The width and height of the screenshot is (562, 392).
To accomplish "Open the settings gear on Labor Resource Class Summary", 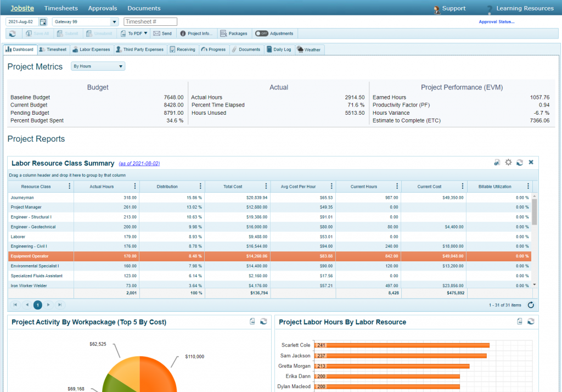I will coord(508,162).
